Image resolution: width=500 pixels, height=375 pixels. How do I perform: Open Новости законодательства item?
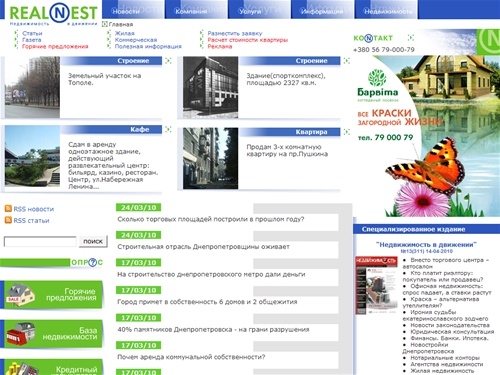coord(450,325)
